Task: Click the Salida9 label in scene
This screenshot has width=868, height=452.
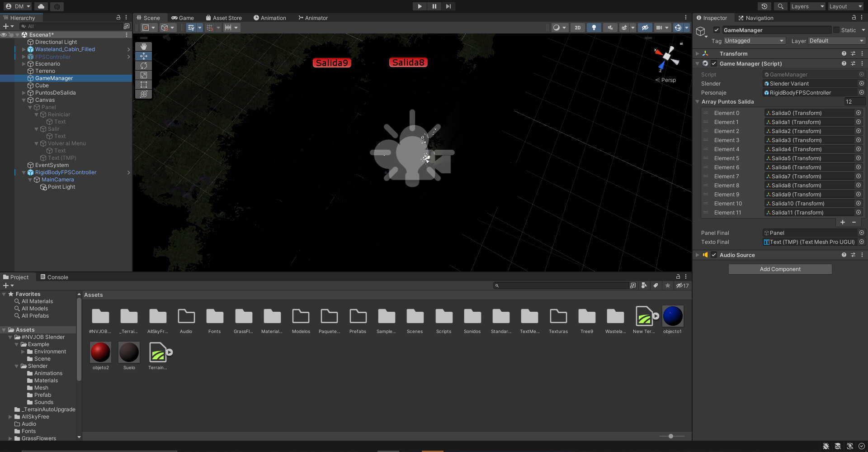Action: (x=332, y=63)
